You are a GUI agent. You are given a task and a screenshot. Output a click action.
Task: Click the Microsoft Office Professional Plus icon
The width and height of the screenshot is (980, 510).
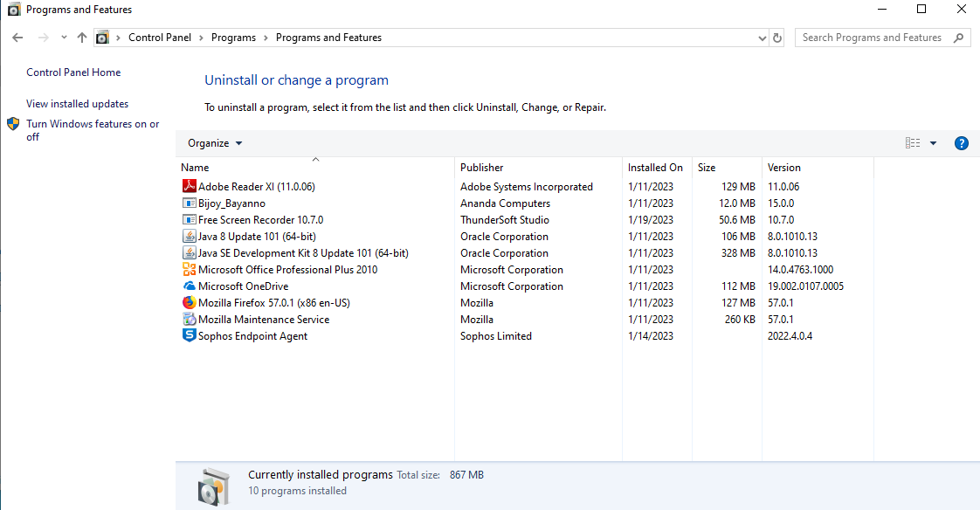(189, 269)
